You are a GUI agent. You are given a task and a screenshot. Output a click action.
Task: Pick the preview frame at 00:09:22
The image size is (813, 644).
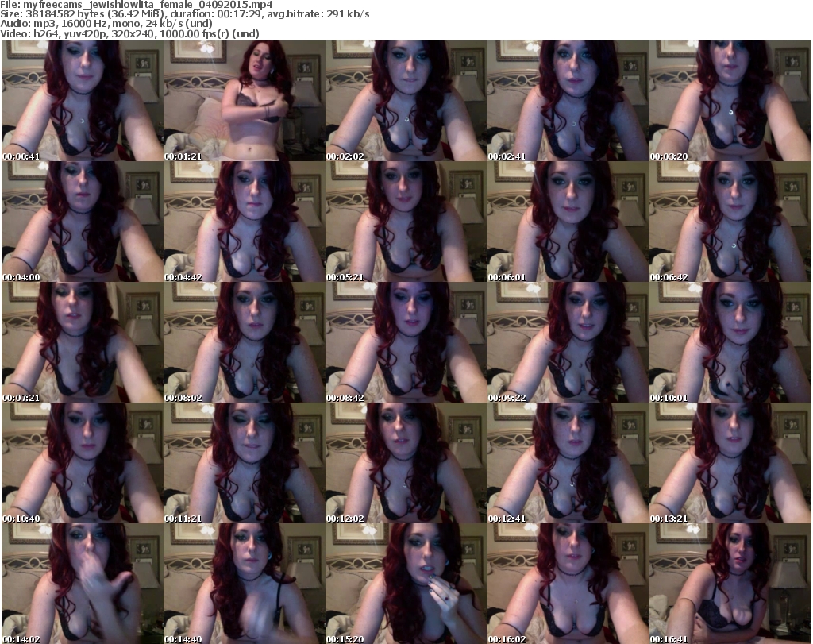(568, 342)
